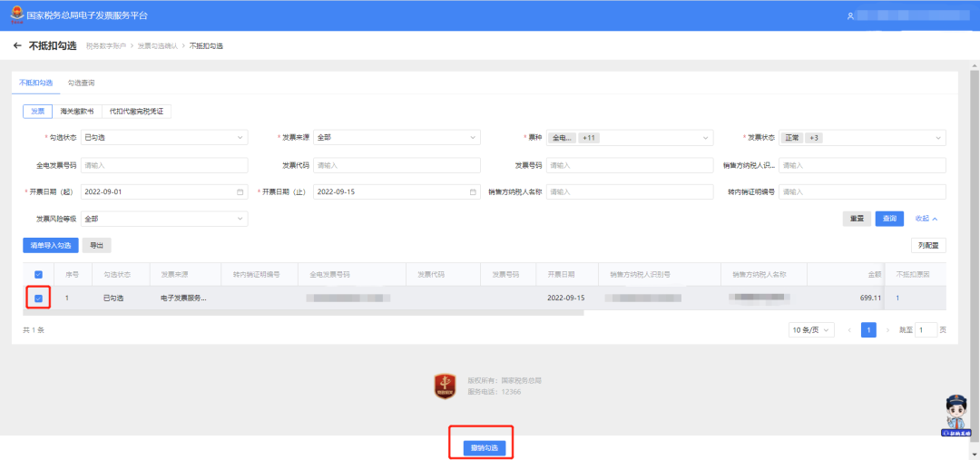Viewport: 980px width, 460px height.
Task: Uncheck the checkbox for invoice row 1
Action: pyautogui.click(x=38, y=298)
